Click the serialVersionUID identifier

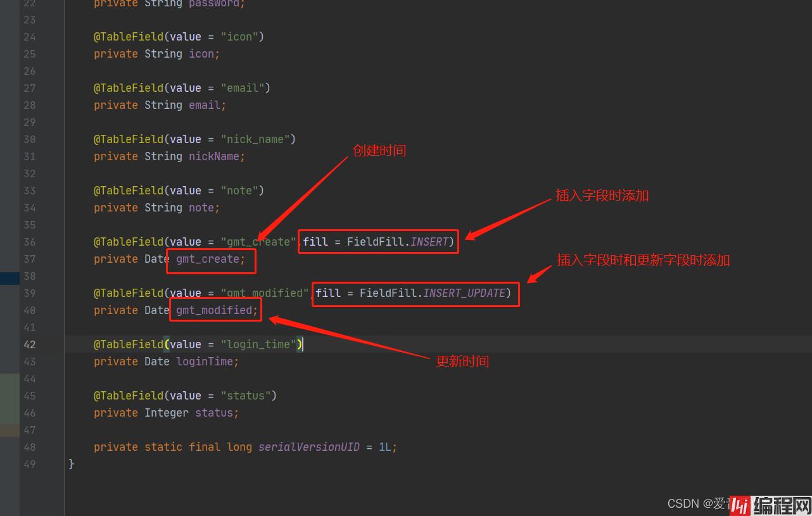(309, 447)
